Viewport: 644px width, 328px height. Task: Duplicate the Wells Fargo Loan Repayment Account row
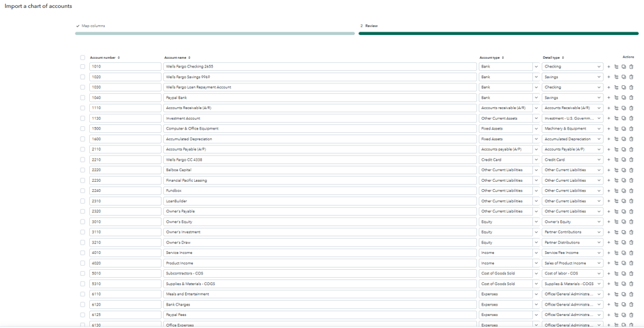click(624, 87)
